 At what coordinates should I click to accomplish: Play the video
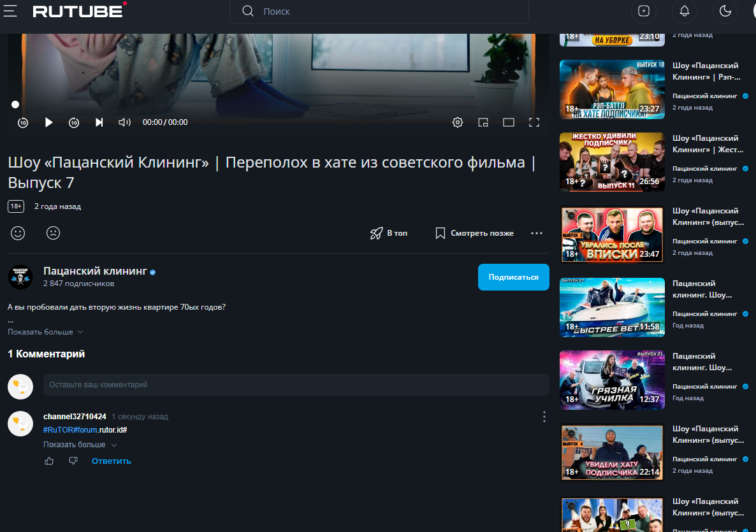point(48,122)
